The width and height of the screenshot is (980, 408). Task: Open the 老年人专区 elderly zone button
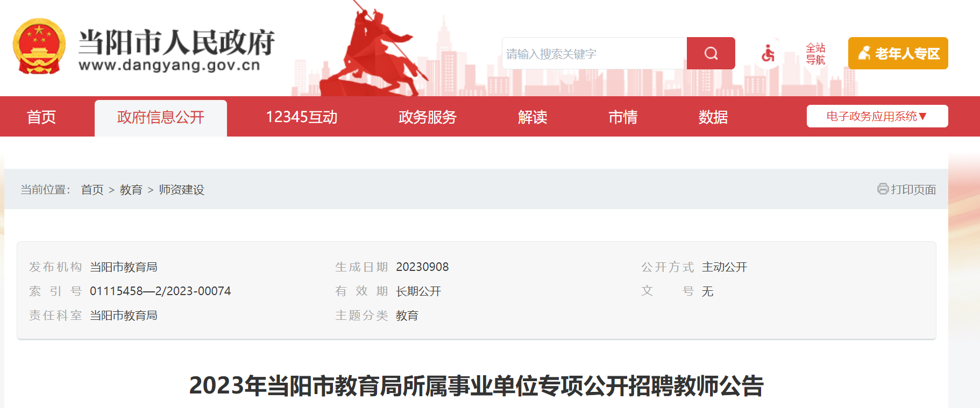[x=898, y=53]
